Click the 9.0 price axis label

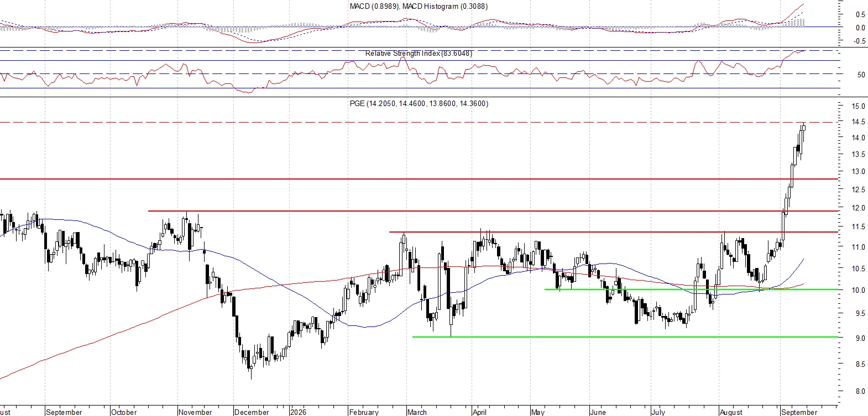click(x=860, y=338)
